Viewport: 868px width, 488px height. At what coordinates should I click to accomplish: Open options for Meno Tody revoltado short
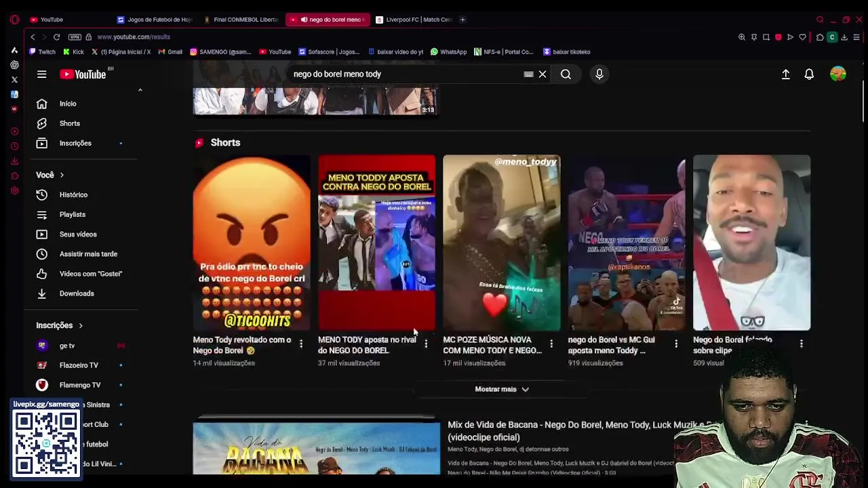[301, 344]
